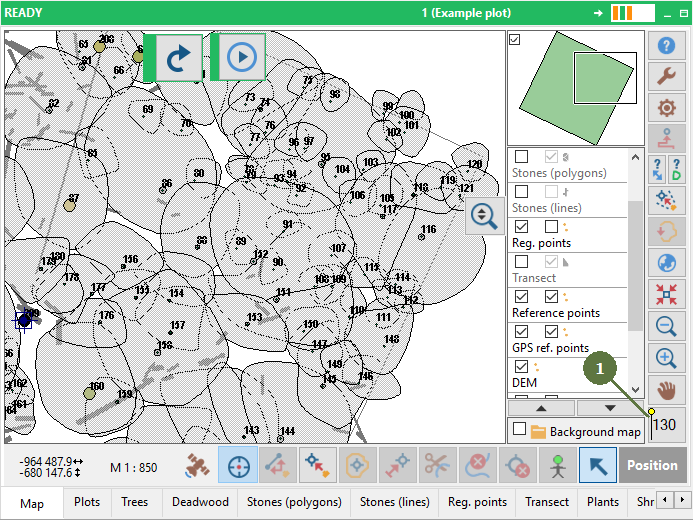Toggle the Background map checkbox
Viewport: 693px width, 520px height.
click(x=519, y=429)
